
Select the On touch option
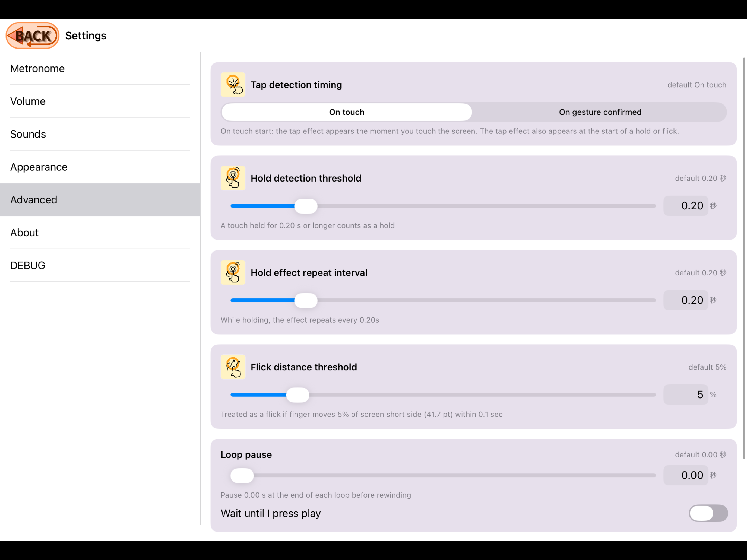[347, 112]
